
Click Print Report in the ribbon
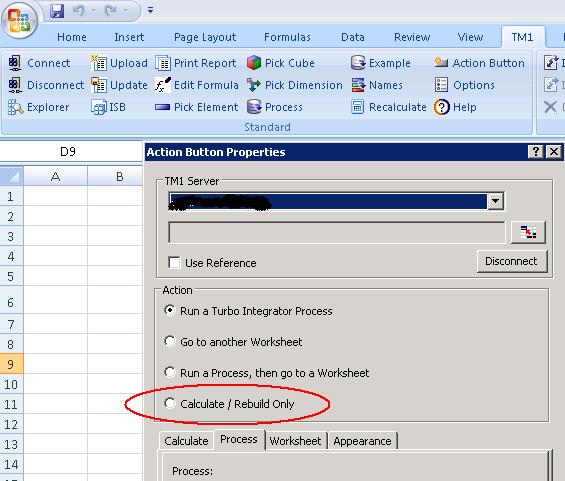(196, 63)
